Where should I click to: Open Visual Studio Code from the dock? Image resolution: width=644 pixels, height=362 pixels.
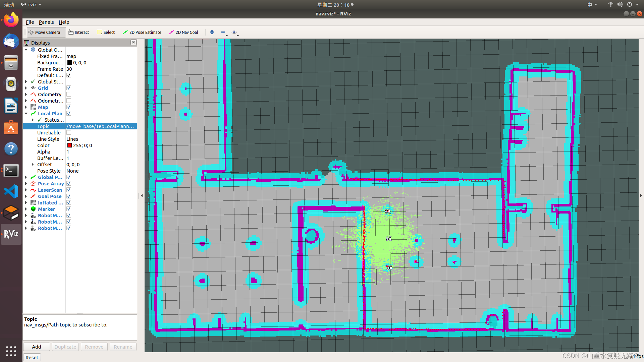11,192
